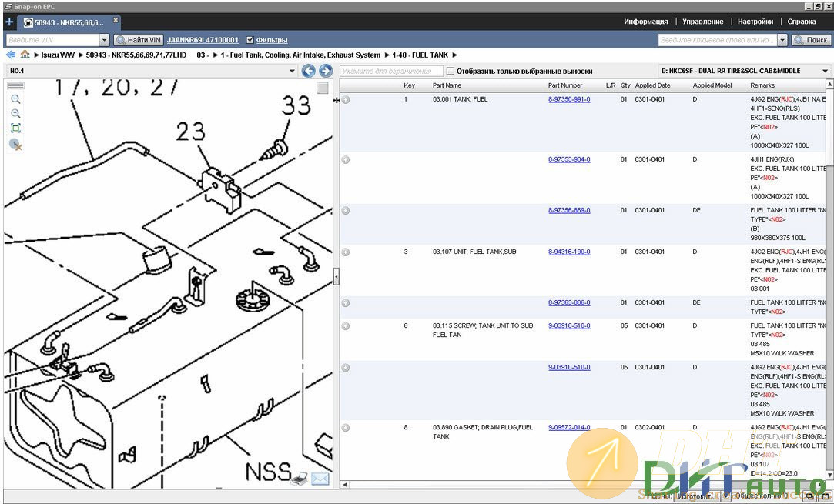Add part 8-94316-190-0 with plus icon

pos(346,252)
